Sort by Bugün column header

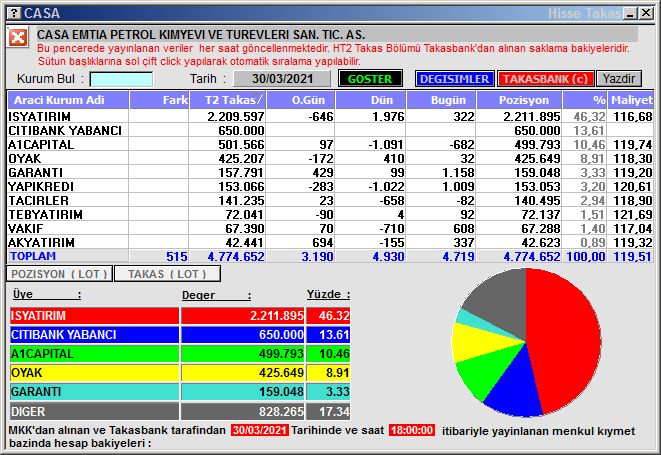tap(441, 100)
